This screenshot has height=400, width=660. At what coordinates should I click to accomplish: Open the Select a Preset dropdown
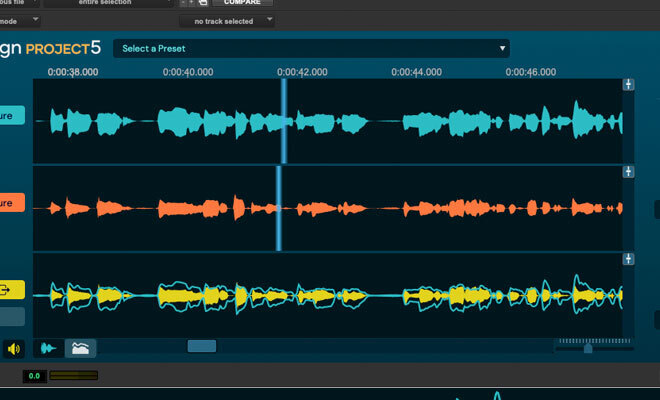[x=311, y=48]
